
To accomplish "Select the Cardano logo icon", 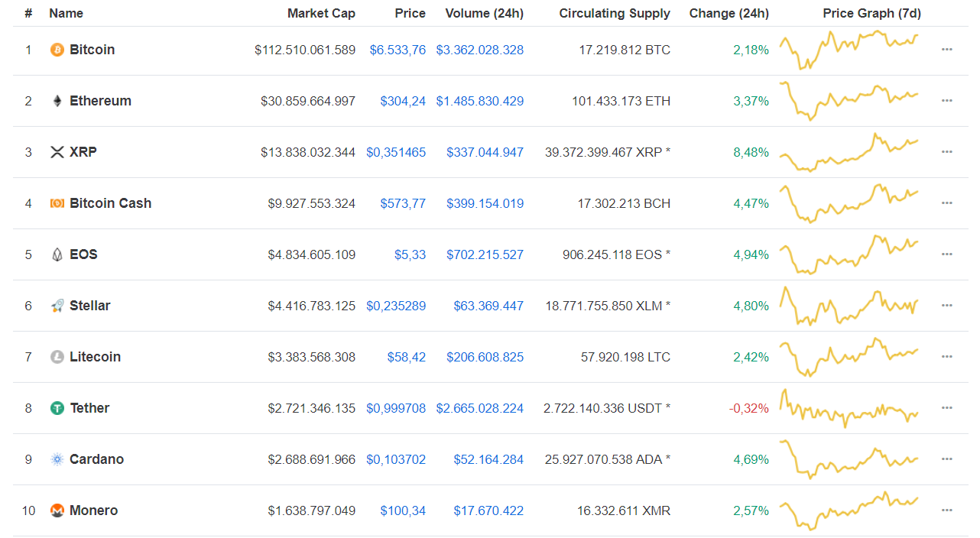I will tap(56, 459).
